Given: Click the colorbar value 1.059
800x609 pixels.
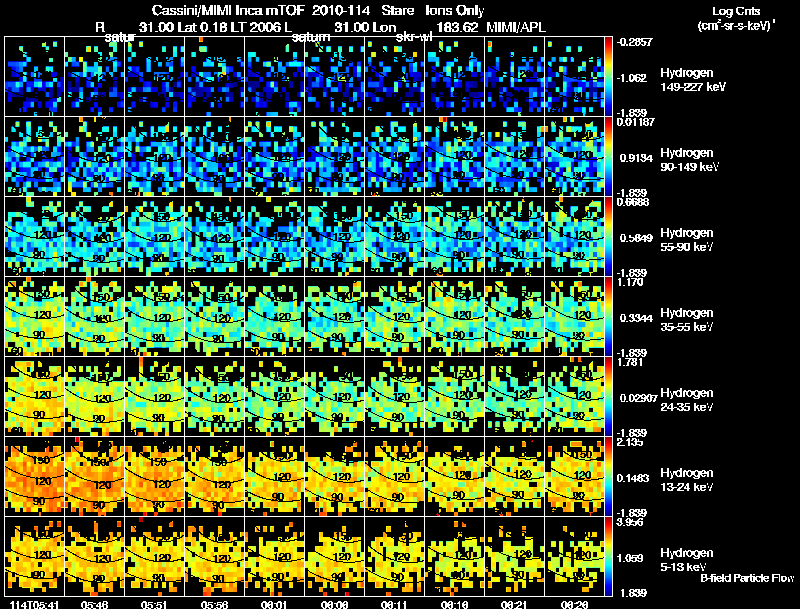Looking at the screenshot, I should click(630, 559).
